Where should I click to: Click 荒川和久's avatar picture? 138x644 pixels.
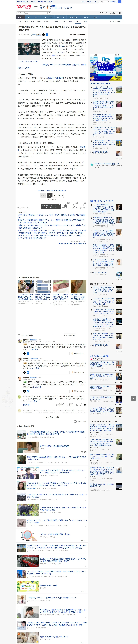20,341
